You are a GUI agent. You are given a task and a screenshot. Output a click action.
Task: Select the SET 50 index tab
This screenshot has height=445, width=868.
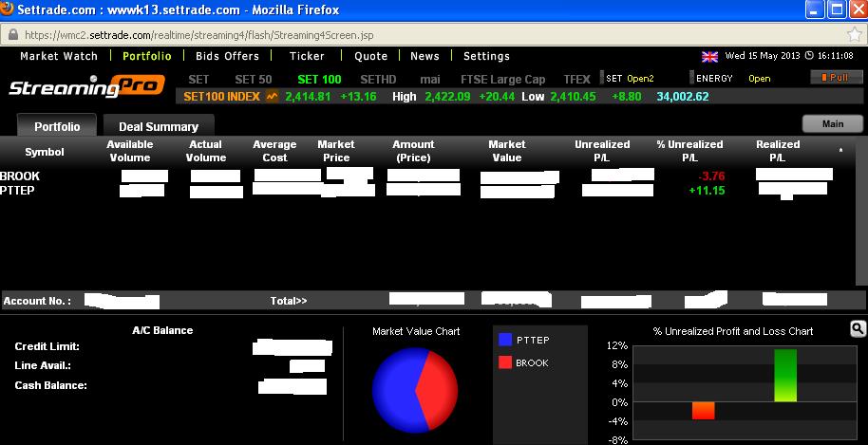[x=253, y=79]
